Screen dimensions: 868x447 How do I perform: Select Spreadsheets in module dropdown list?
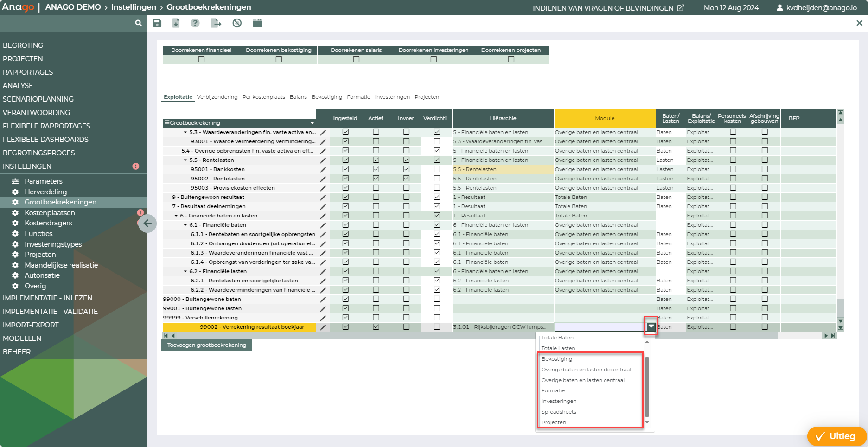coord(559,412)
